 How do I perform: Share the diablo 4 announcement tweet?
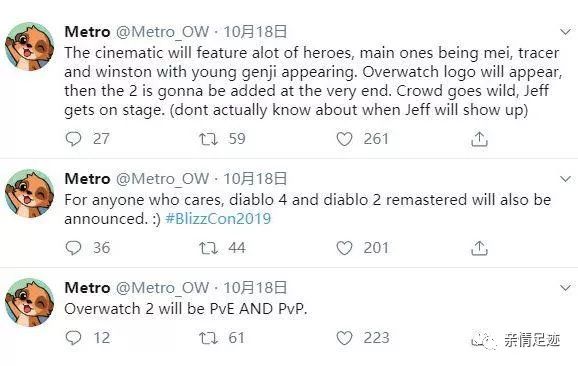click(x=479, y=248)
